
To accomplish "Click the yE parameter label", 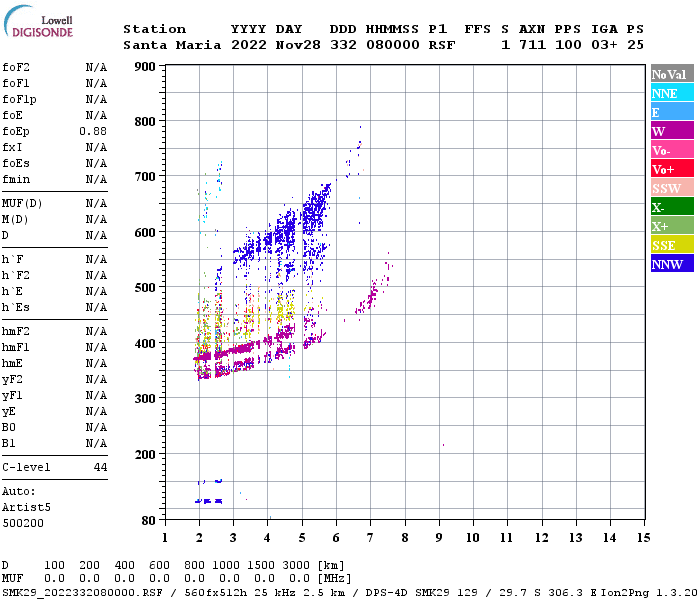I will (x=8, y=412).
